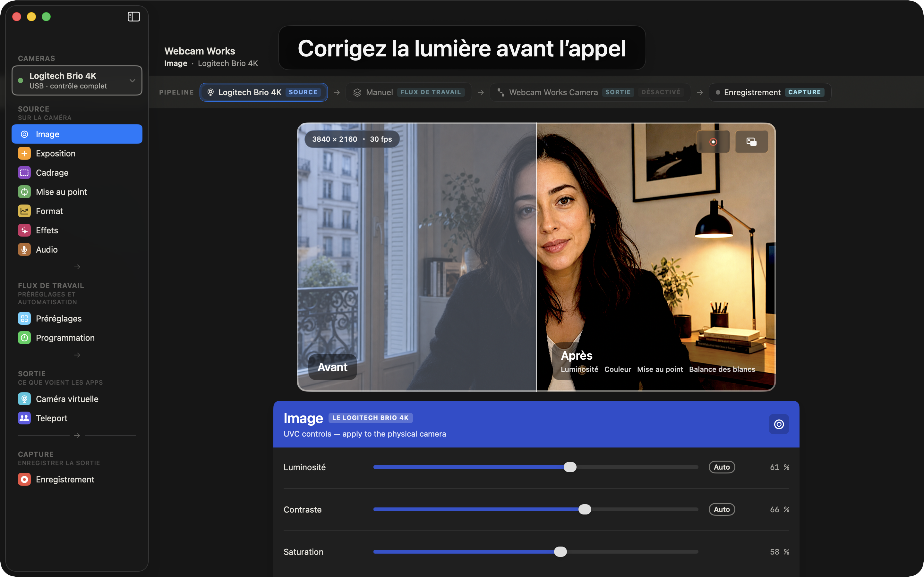Toggle the Désactivé output status badge

661,92
